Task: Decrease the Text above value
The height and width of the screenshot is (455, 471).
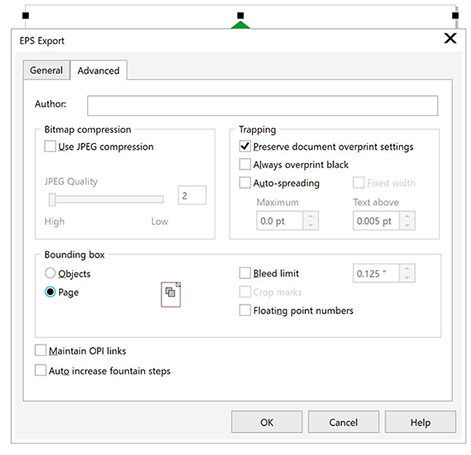Action: point(407,225)
